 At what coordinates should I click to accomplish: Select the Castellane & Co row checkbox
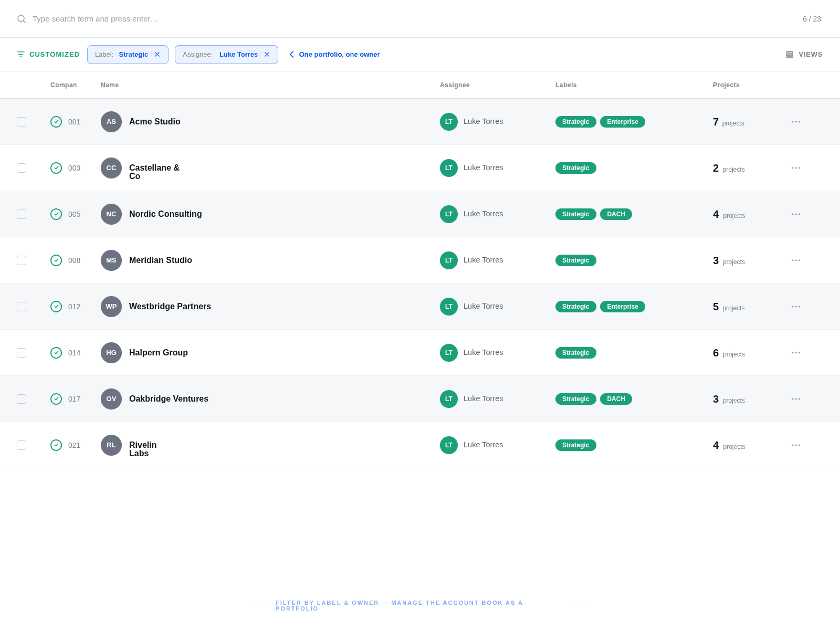[22, 168]
